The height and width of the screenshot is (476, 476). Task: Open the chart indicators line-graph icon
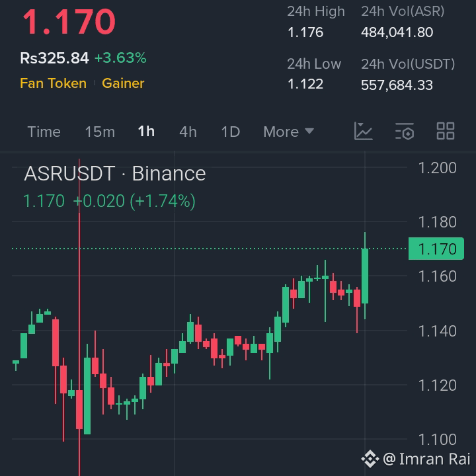(x=363, y=131)
